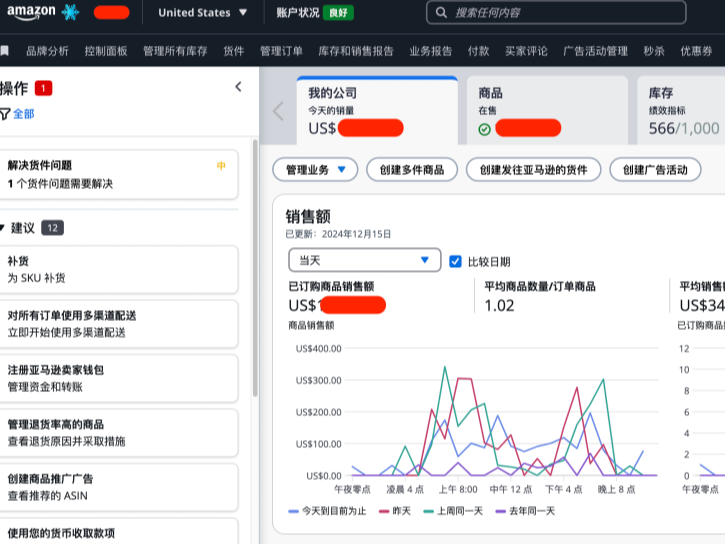The width and height of the screenshot is (725, 544).
Task: Open 创建商品推广广告 card
Action: 119,487
